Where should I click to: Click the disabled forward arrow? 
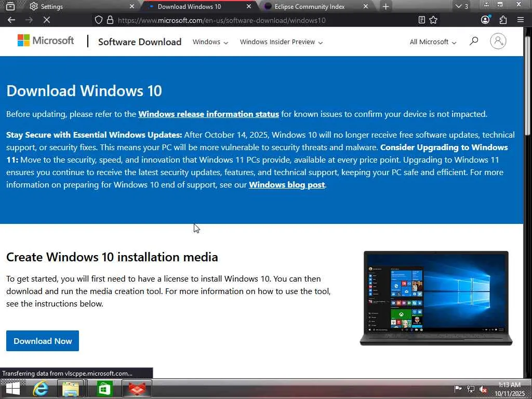click(x=29, y=20)
